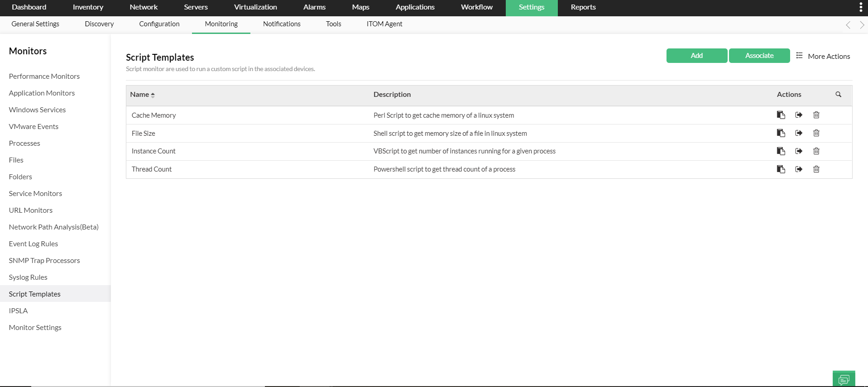Screen dimensions: 868x387
Task: Open the Notifications settings tab
Action: pyautogui.click(x=282, y=24)
